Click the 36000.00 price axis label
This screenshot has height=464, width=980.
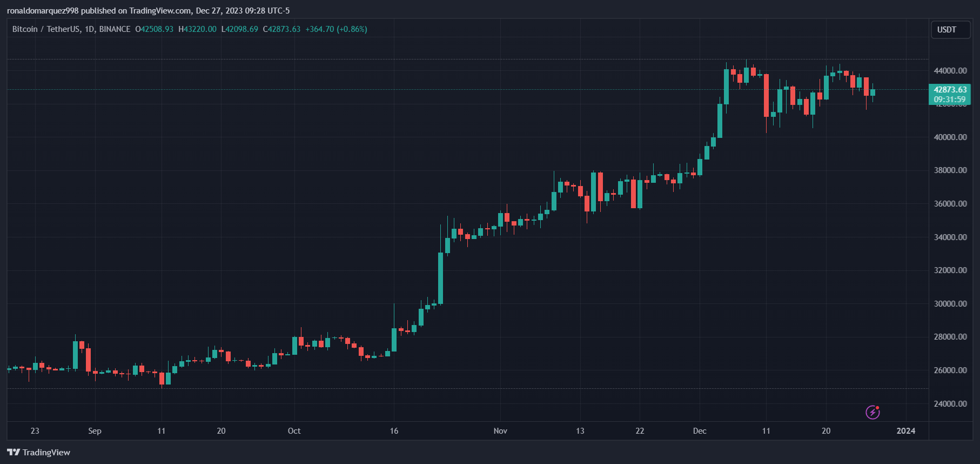[x=950, y=204]
